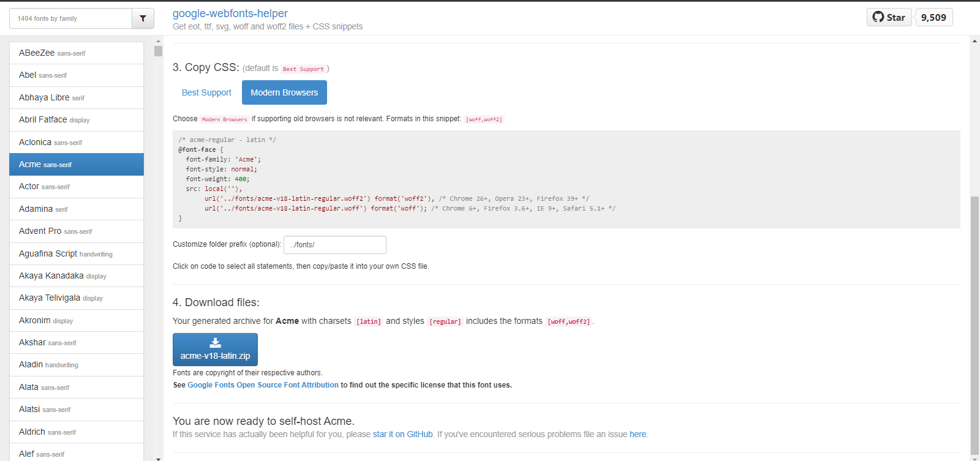Viewport: 980px width, 461px height.
Task: Open the google-webfonts-helper title link
Action: (230, 13)
